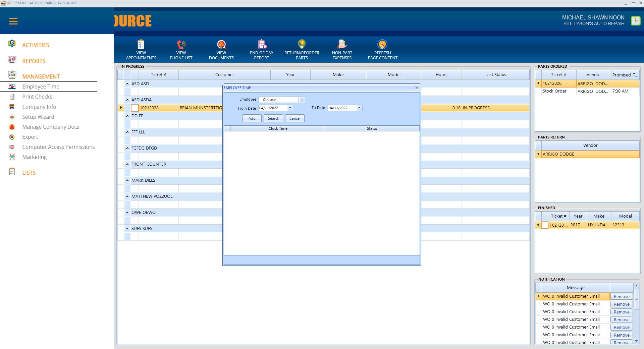Open the Non-Part Expenses icon
644x349 pixels.
[342, 45]
